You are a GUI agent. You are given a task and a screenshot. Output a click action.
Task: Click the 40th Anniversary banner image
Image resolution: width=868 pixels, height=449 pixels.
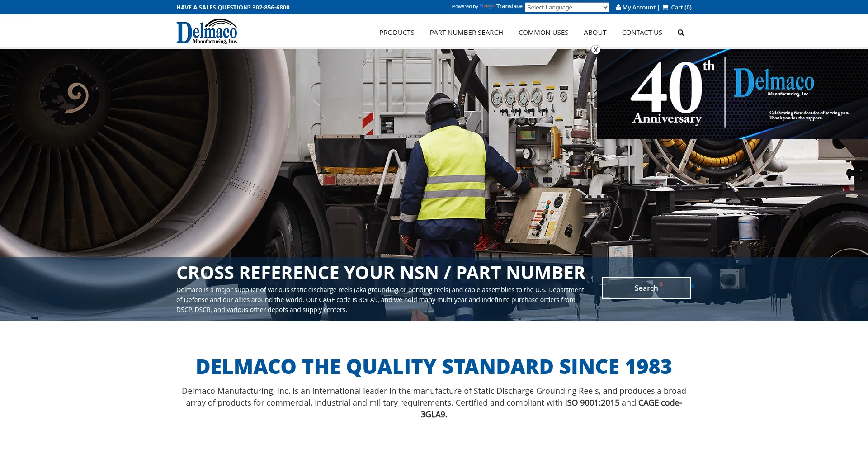(732, 94)
